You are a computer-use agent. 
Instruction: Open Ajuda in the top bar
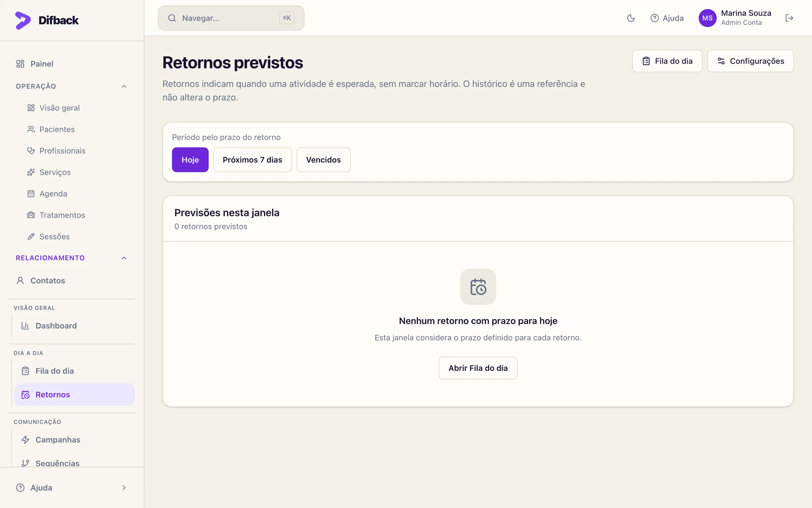tap(667, 18)
